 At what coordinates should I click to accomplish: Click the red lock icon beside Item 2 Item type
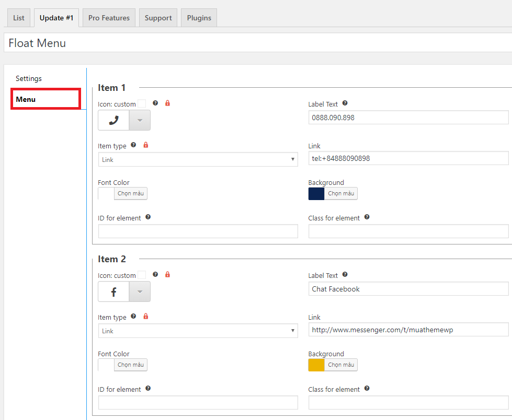click(146, 317)
